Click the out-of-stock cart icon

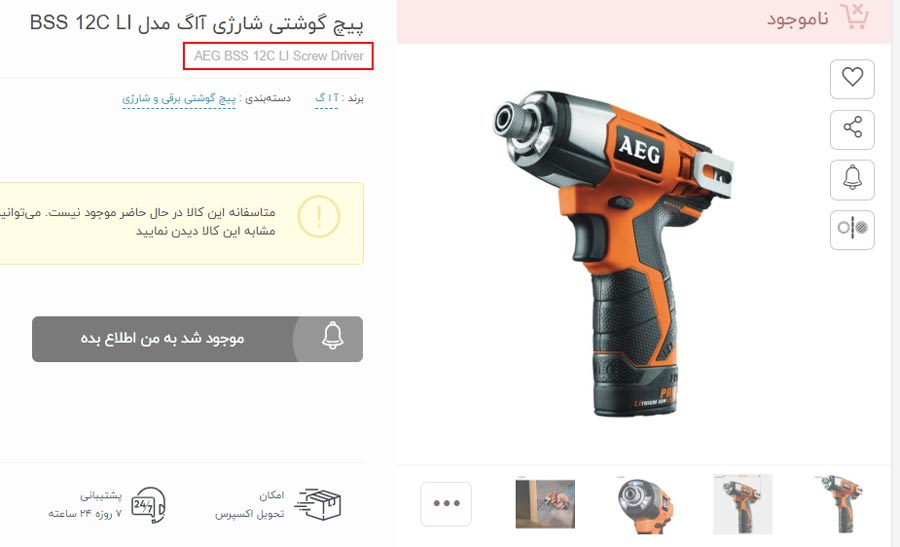pyautogui.click(x=855, y=17)
